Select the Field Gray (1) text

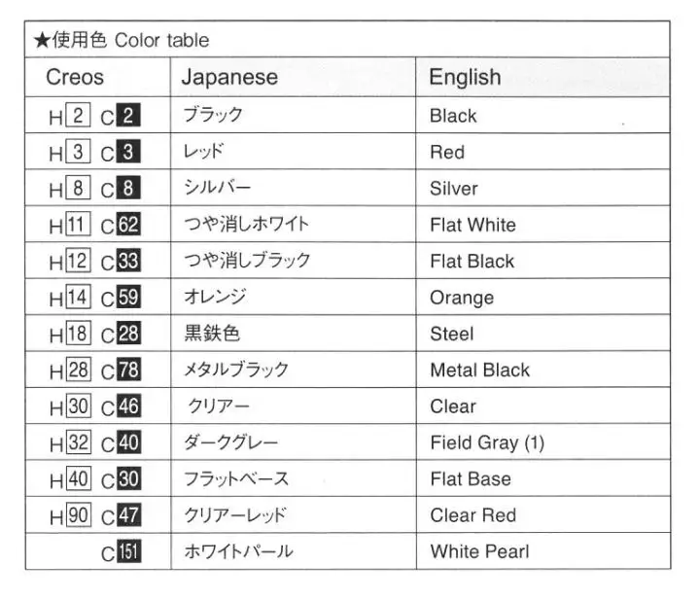tap(487, 442)
